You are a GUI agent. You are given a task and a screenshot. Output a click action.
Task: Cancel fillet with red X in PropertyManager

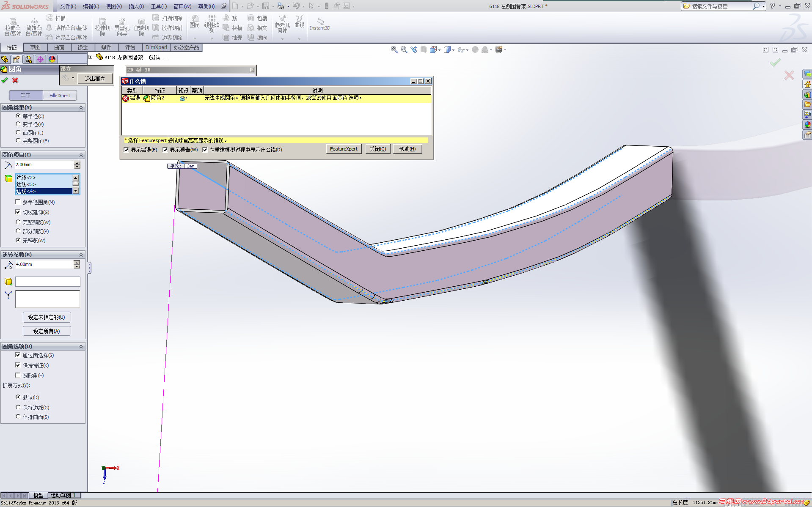click(15, 80)
